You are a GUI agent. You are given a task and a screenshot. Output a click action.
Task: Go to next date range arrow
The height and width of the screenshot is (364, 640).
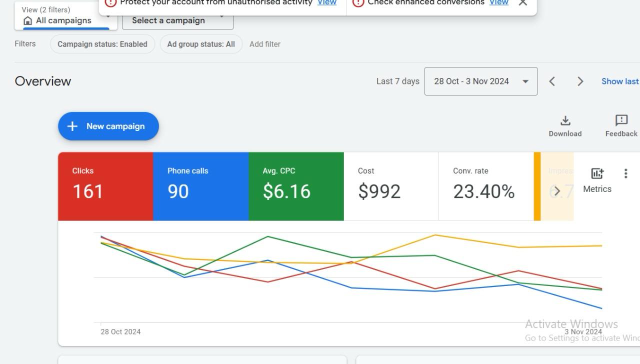tap(580, 81)
